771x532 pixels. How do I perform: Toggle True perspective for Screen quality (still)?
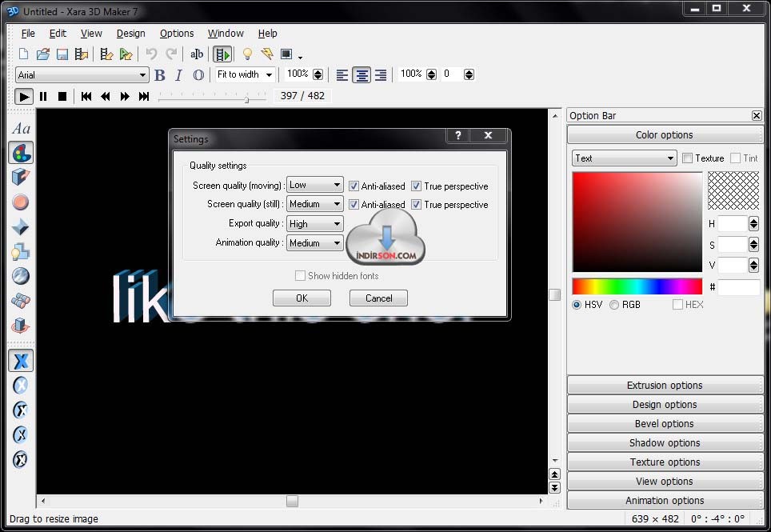tap(416, 204)
